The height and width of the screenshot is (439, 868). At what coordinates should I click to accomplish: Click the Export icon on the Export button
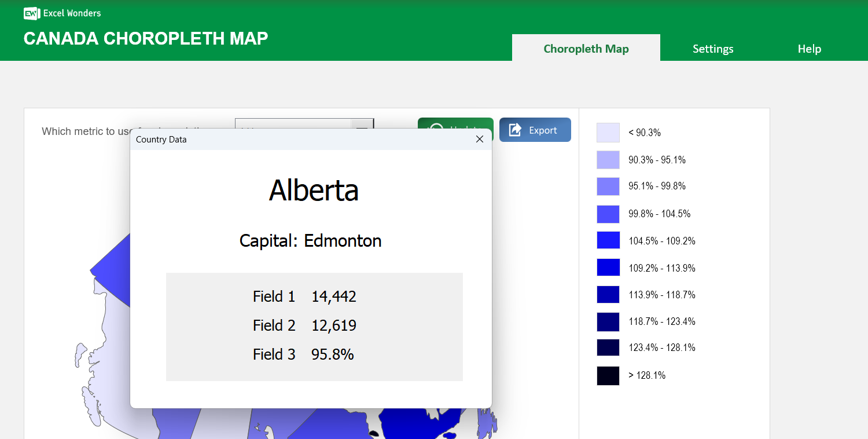[x=514, y=129]
